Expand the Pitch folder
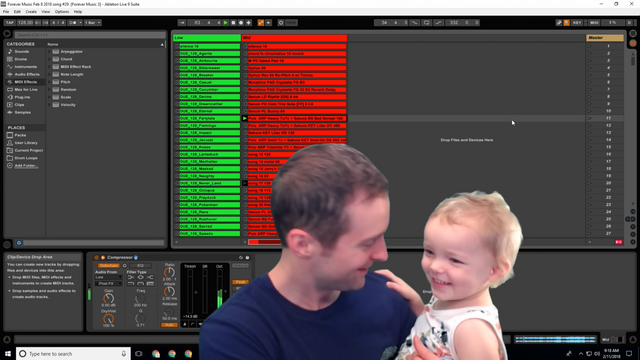Image resolution: width=640 pixels, height=360 pixels. pos(49,82)
